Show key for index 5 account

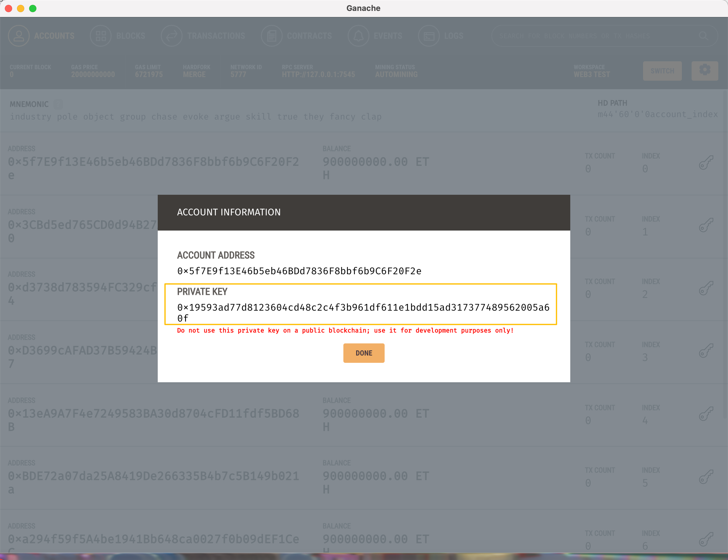click(706, 477)
